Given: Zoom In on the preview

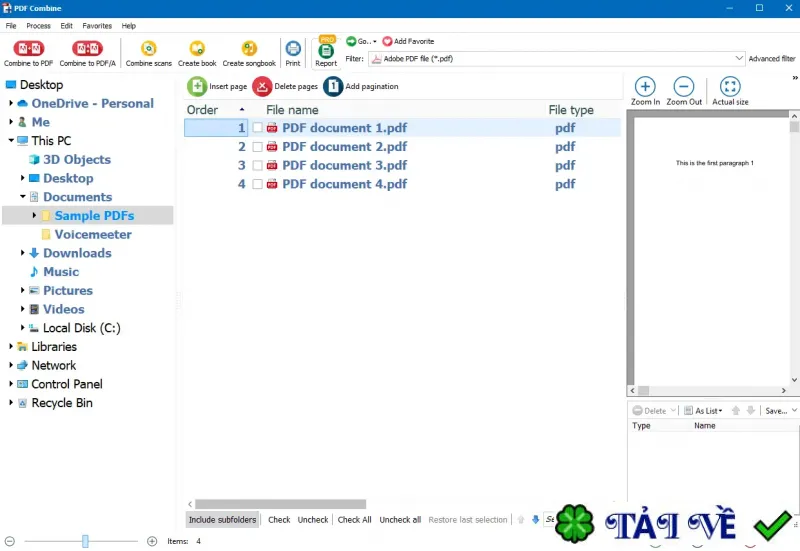Looking at the screenshot, I should 645,91.
